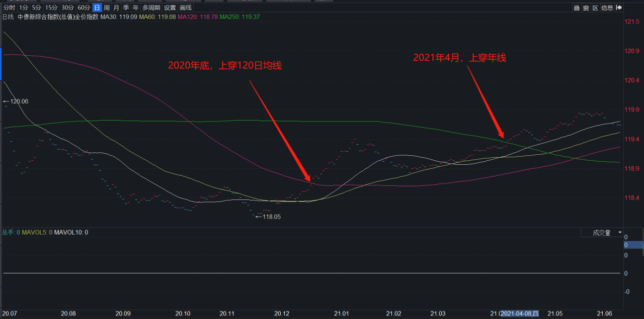This screenshot has height=319, width=644.
Task: Select the 60分 period
Action: pos(84,8)
